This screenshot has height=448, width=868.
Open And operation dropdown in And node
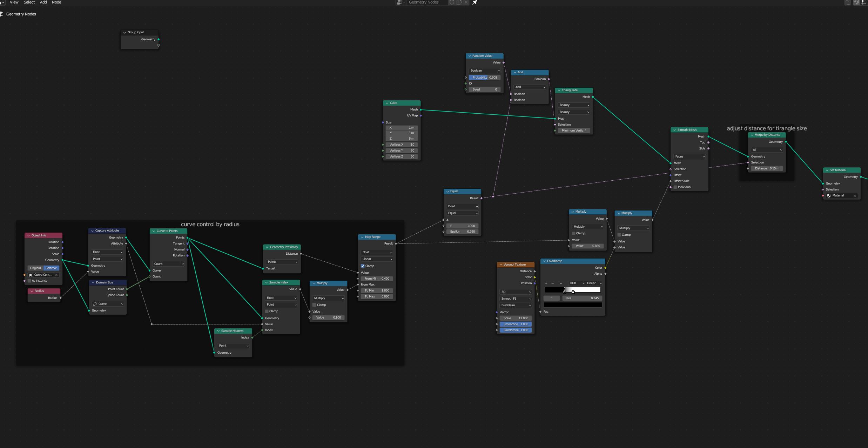tap(530, 87)
